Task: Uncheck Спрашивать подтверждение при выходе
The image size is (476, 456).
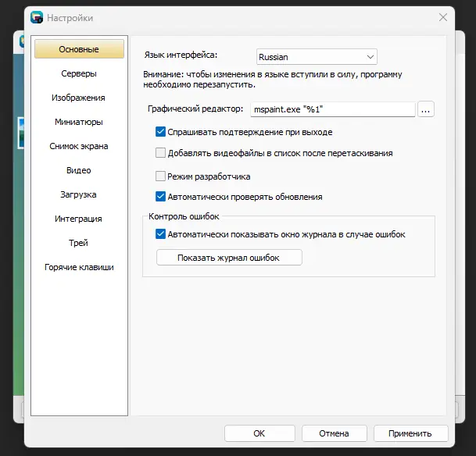Action: tap(160, 132)
